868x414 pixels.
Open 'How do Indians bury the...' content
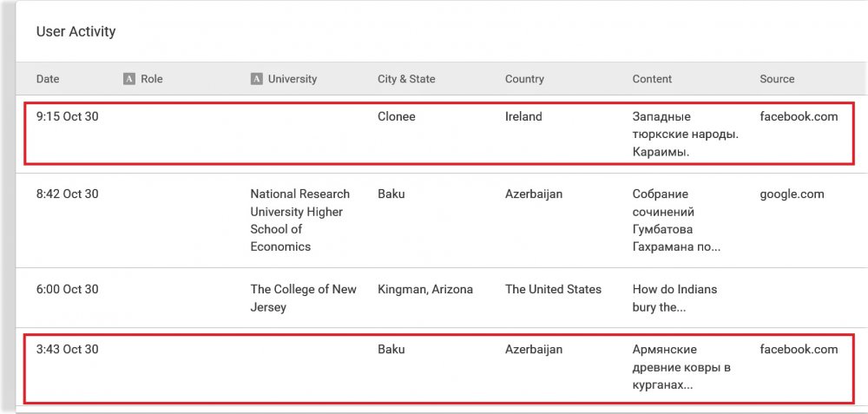pos(674,299)
